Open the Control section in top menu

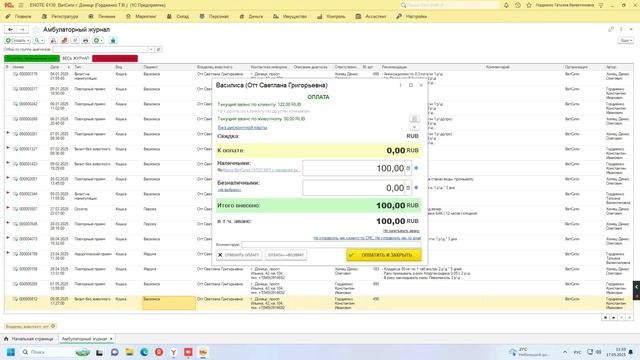(x=331, y=17)
